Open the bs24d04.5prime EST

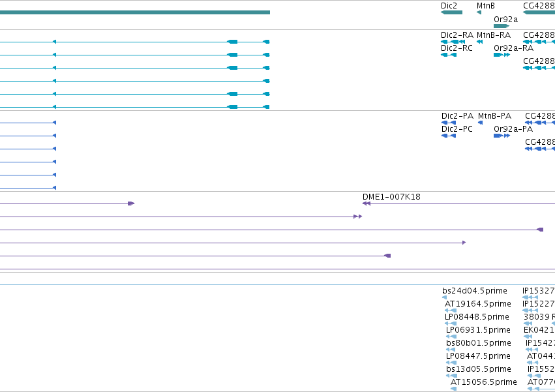pos(445,297)
